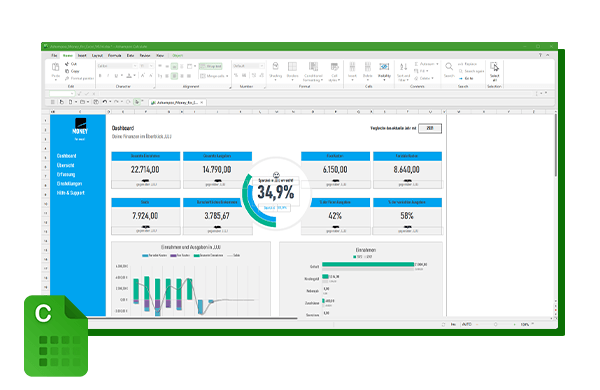Click the Help question mark icon
Image resolution: width=600 pixels, height=390 pixels.
pos(540,55)
